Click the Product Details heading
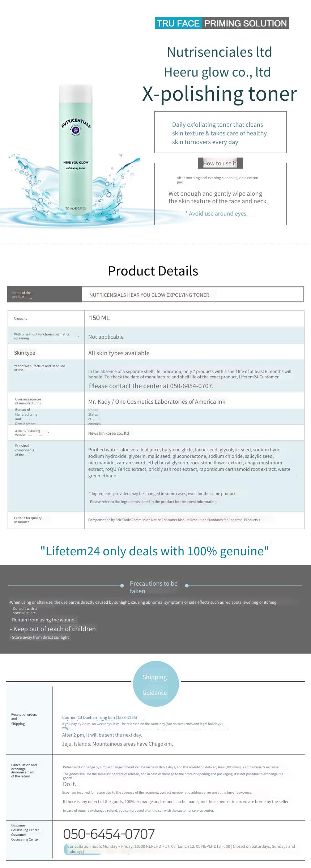 click(153, 271)
